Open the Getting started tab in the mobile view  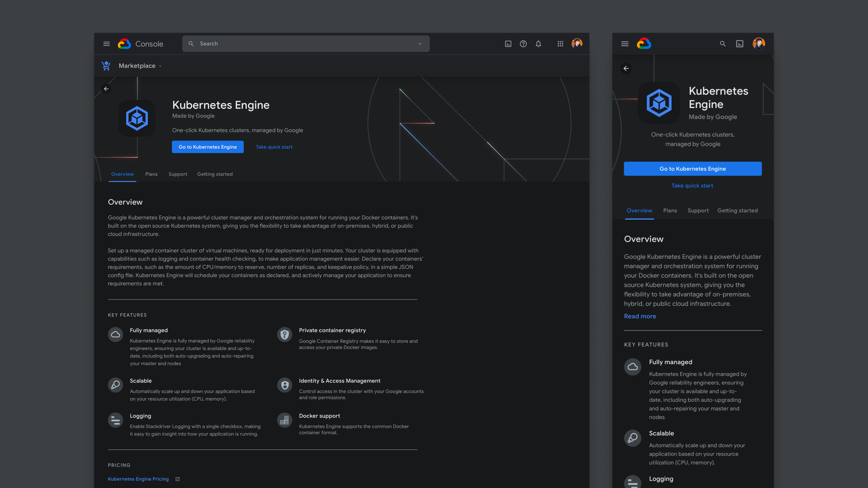coord(737,210)
